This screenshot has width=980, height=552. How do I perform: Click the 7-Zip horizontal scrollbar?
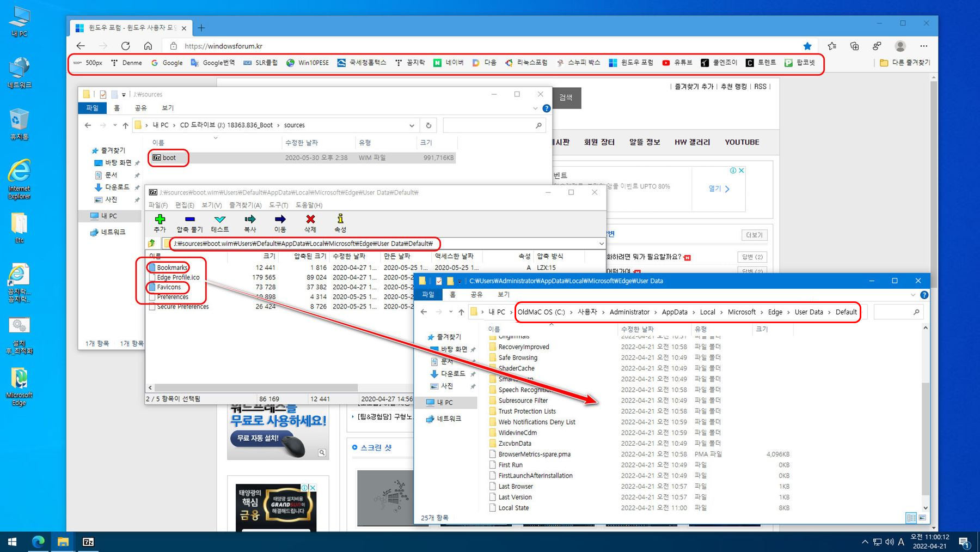click(x=256, y=387)
